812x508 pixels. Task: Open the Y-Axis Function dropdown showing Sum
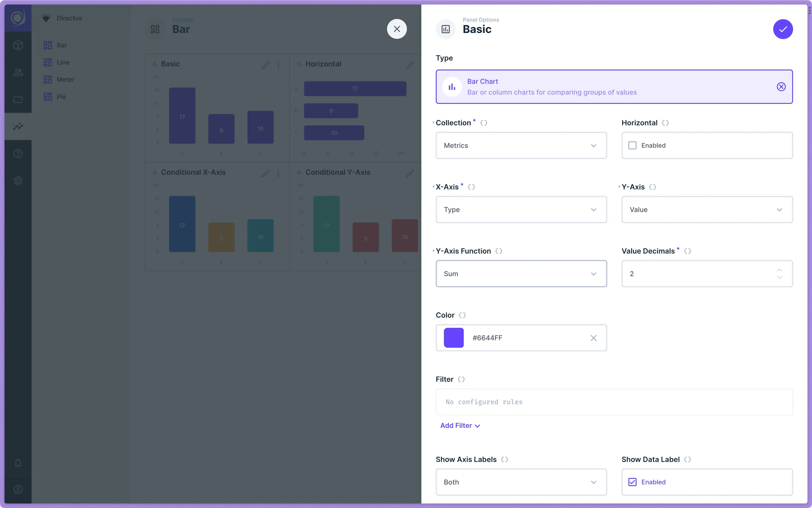(521, 274)
